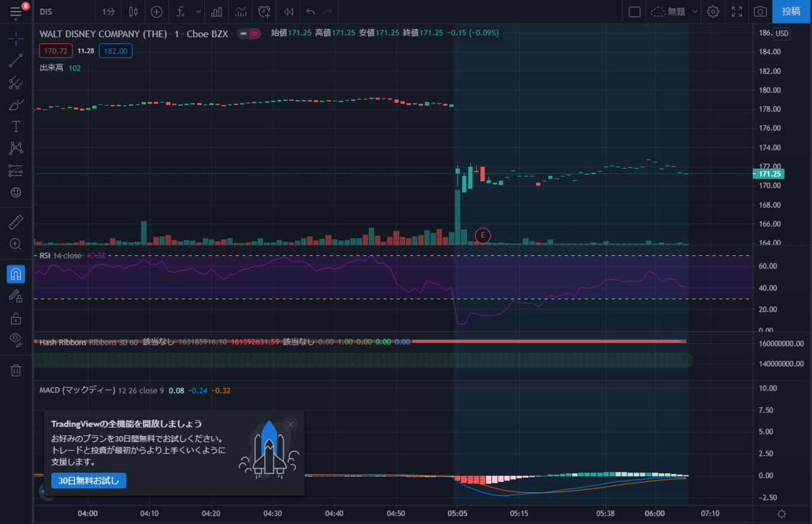Viewport: 812px width, 524px height.
Task: Select the trend line drawing tool
Action: click(x=16, y=61)
